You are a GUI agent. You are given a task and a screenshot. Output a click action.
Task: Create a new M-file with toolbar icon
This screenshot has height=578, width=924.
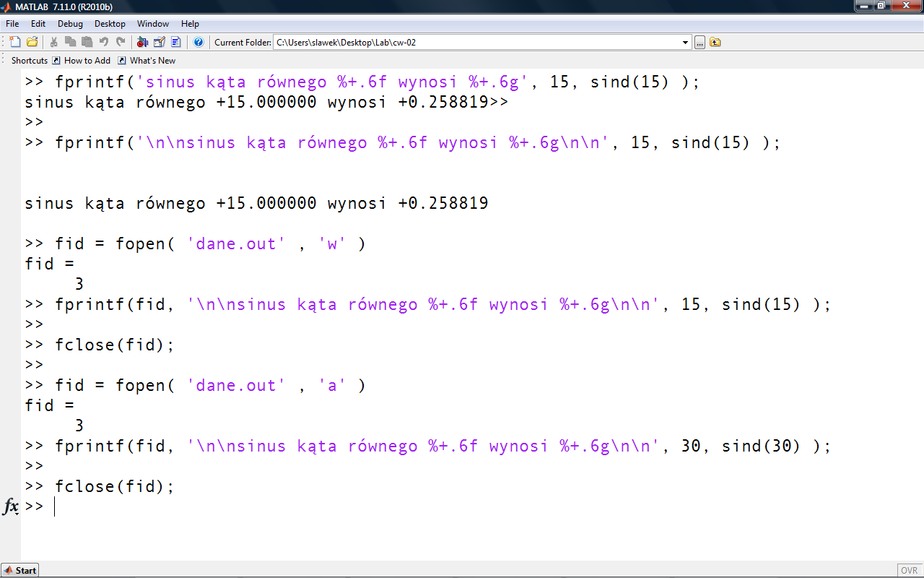(x=15, y=42)
